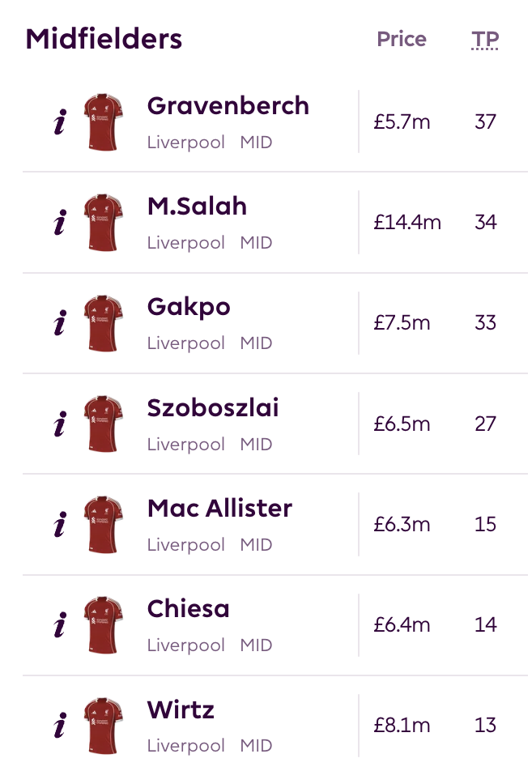532x771 pixels.
Task: Open Szoboszlai's info icon
Action: 59,424
